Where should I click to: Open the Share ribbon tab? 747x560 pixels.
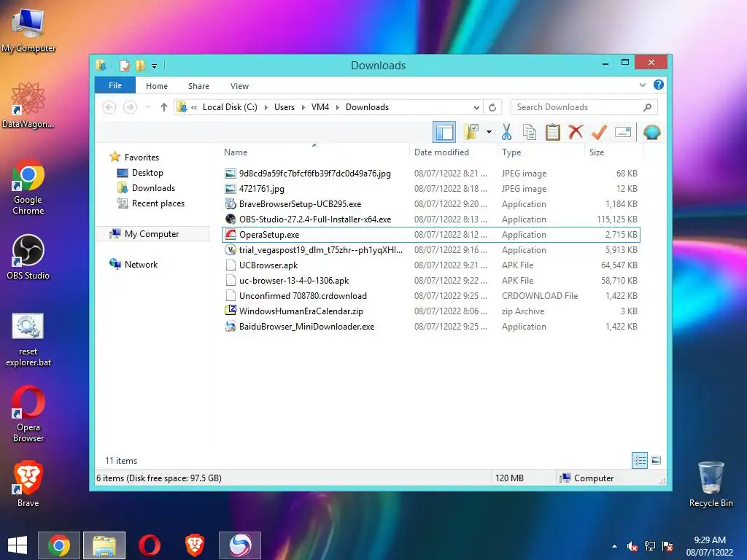198,86
